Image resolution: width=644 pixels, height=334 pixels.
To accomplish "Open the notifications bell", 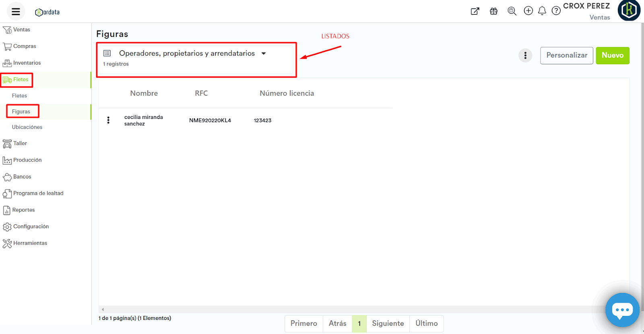I will point(542,11).
